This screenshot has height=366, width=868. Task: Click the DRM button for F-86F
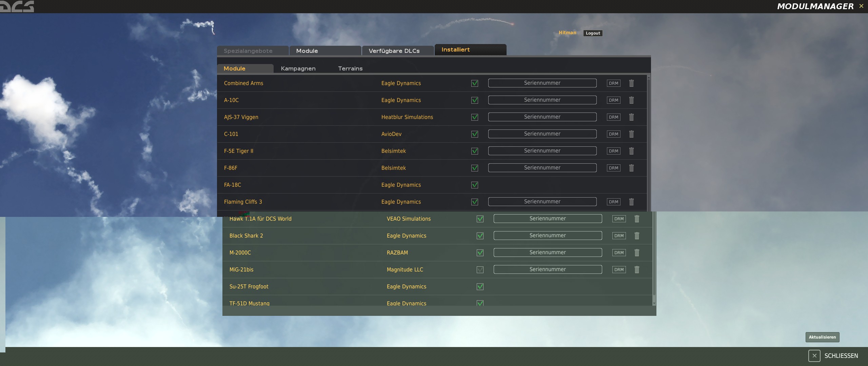(613, 168)
